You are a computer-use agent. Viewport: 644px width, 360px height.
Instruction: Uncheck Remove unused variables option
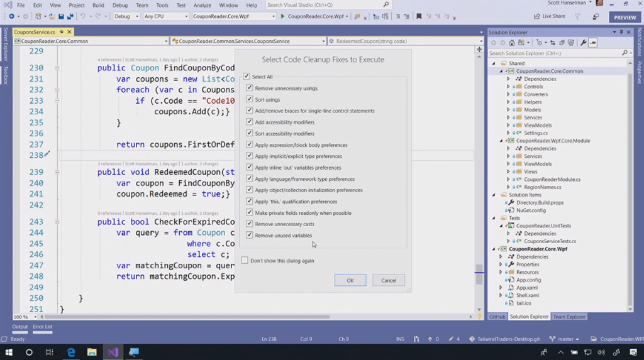(x=250, y=236)
